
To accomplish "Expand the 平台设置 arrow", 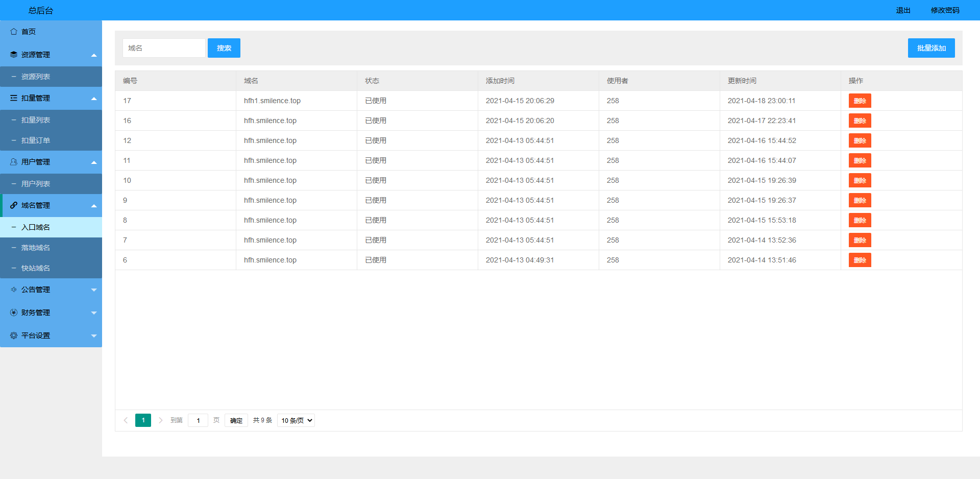I will click(x=94, y=336).
